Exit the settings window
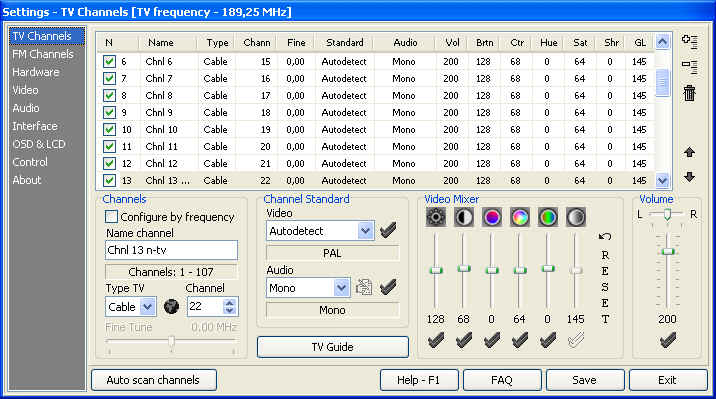 (x=668, y=380)
